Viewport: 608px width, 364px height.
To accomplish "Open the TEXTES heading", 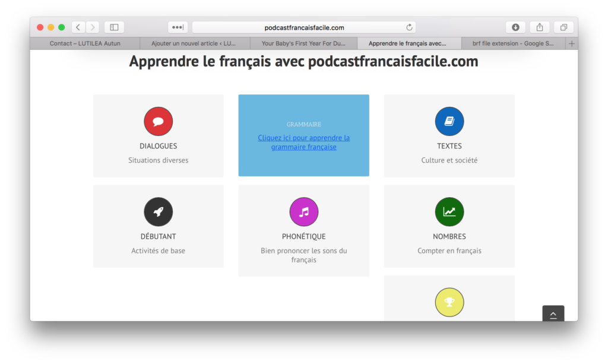I will pyautogui.click(x=449, y=146).
